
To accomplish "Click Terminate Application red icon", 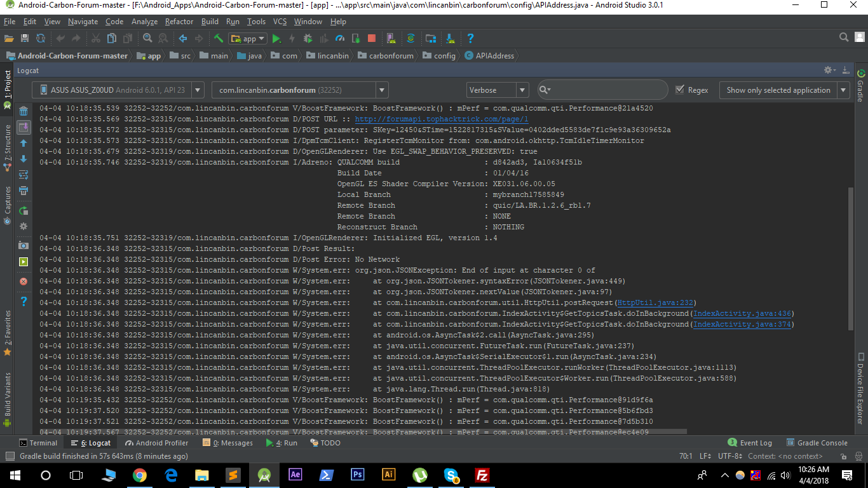I will (24, 281).
